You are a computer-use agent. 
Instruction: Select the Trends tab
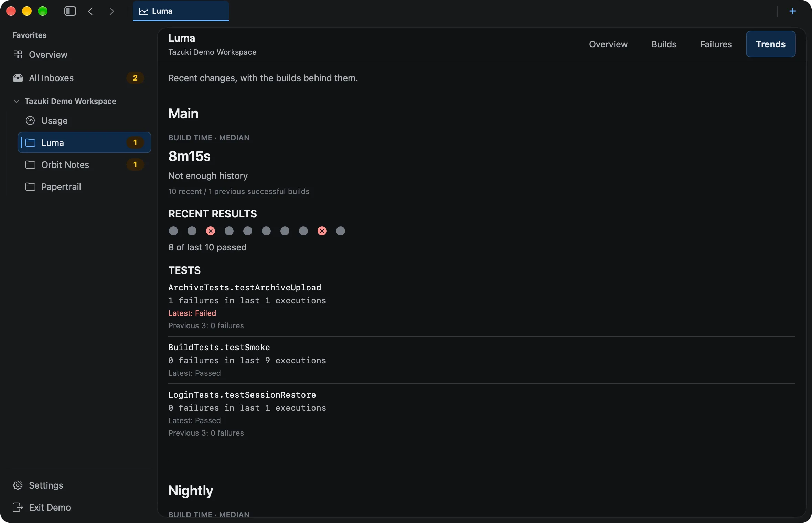[771, 44]
